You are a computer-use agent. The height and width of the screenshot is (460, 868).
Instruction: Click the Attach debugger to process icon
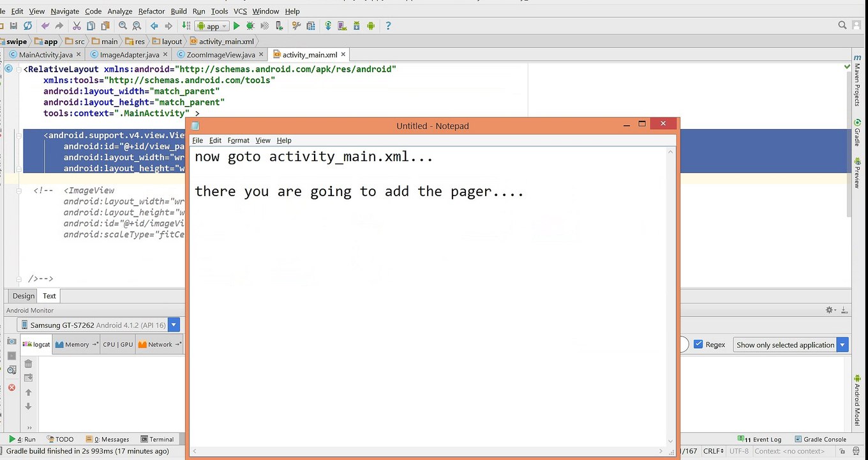point(278,26)
